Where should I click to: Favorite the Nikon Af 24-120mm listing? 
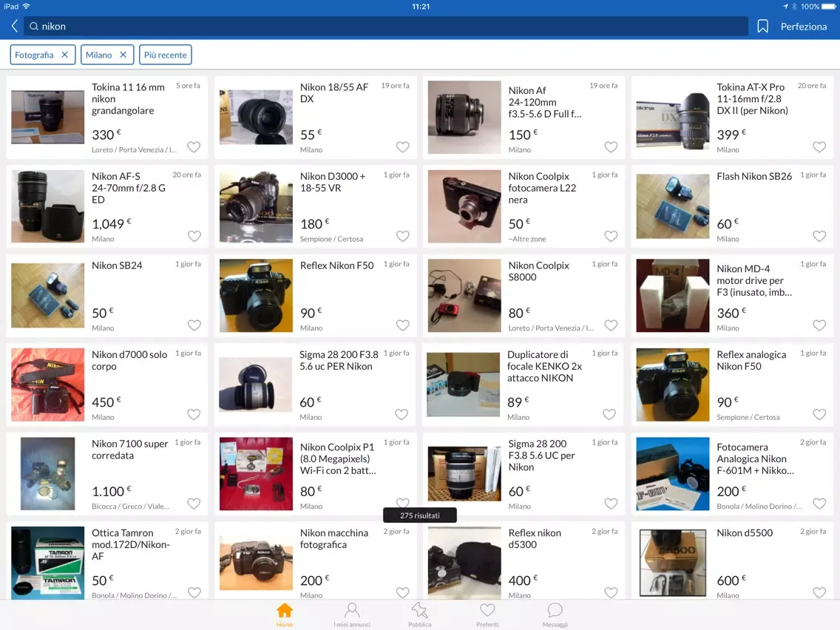click(611, 147)
